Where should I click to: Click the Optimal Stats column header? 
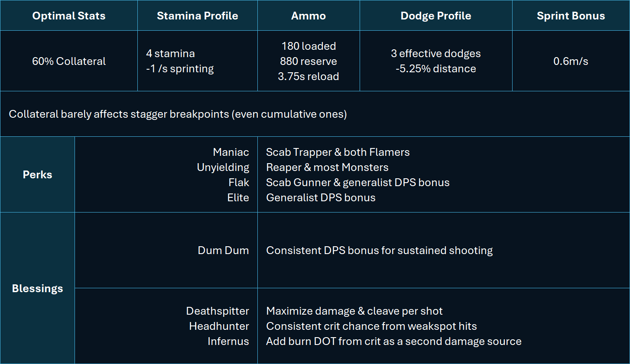(x=69, y=16)
